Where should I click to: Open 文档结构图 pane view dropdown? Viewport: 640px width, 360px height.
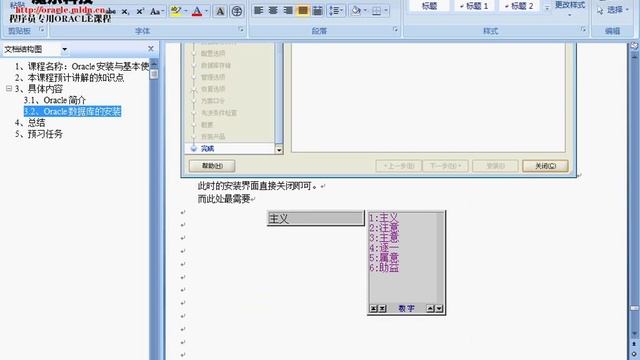tap(64, 49)
